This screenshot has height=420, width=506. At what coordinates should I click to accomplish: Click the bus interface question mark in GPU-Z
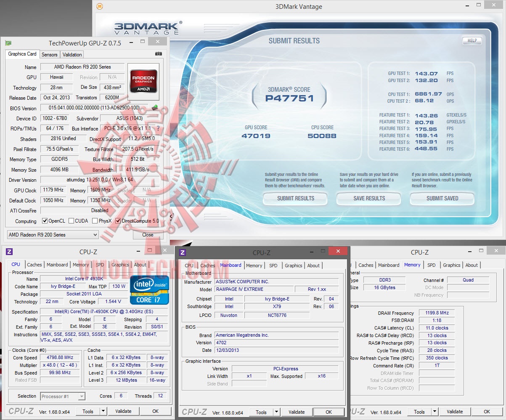[158, 129]
